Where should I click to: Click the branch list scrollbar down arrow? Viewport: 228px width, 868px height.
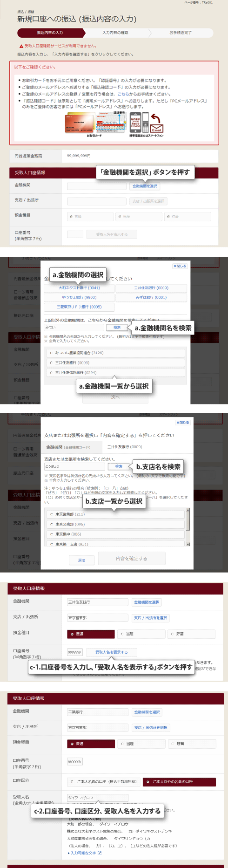pos(188,544)
